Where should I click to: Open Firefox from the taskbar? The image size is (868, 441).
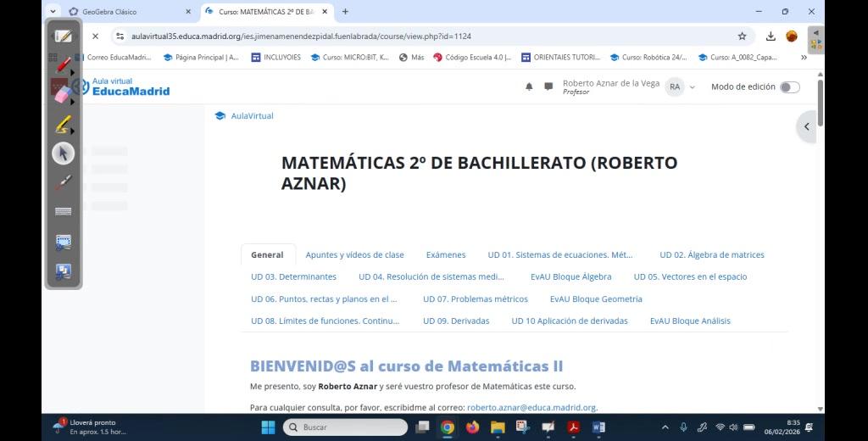[x=472, y=427]
